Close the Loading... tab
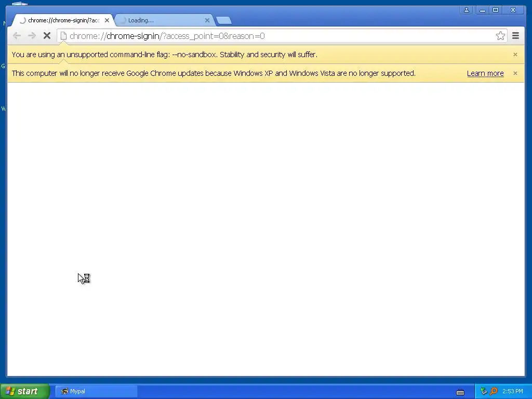 tap(207, 20)
